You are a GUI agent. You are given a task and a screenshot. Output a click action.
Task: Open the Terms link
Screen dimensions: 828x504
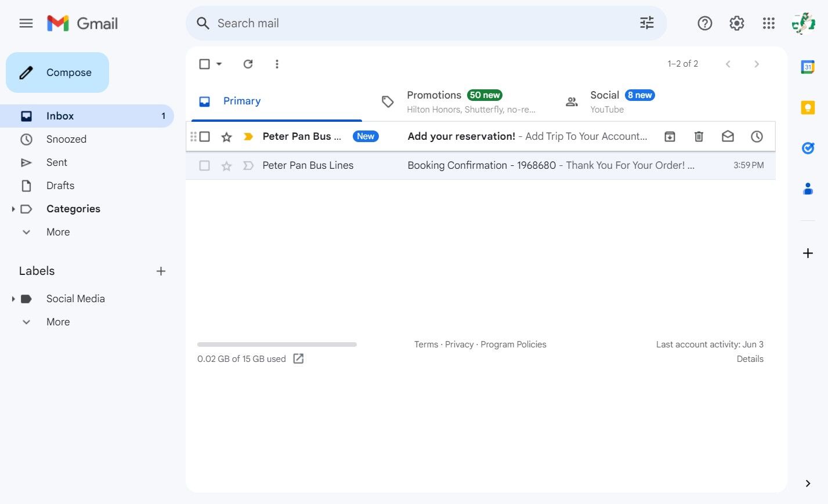click(426, 345)
